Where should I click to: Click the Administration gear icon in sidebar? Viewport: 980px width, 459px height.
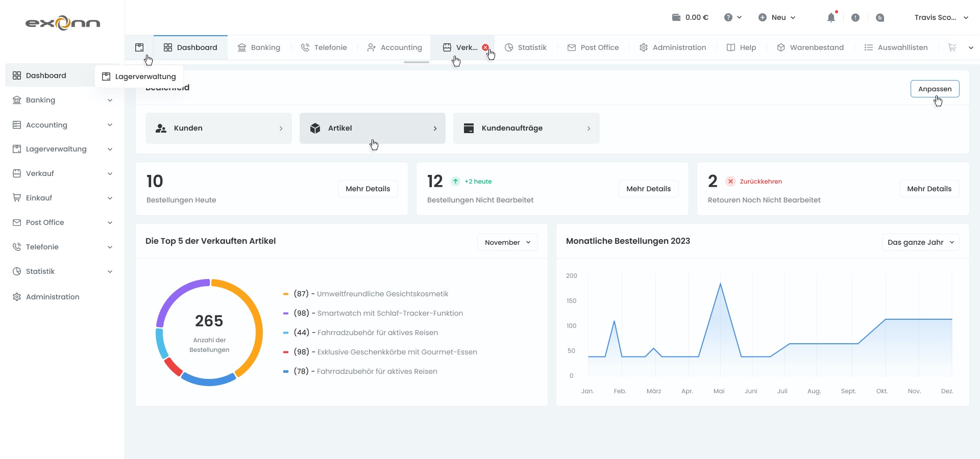[x=17, y=297]
